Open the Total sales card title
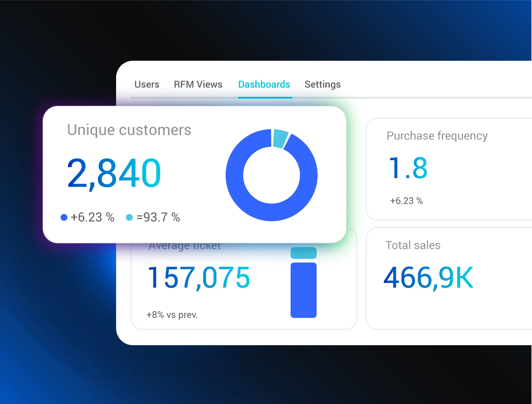This screenshot has width=532, height=404. [413, 245]
